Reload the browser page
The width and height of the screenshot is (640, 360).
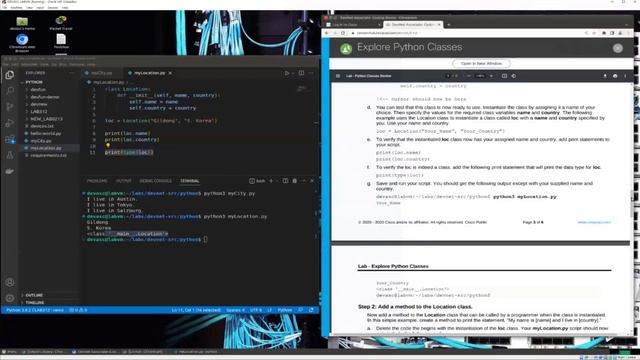coord(343,33)
